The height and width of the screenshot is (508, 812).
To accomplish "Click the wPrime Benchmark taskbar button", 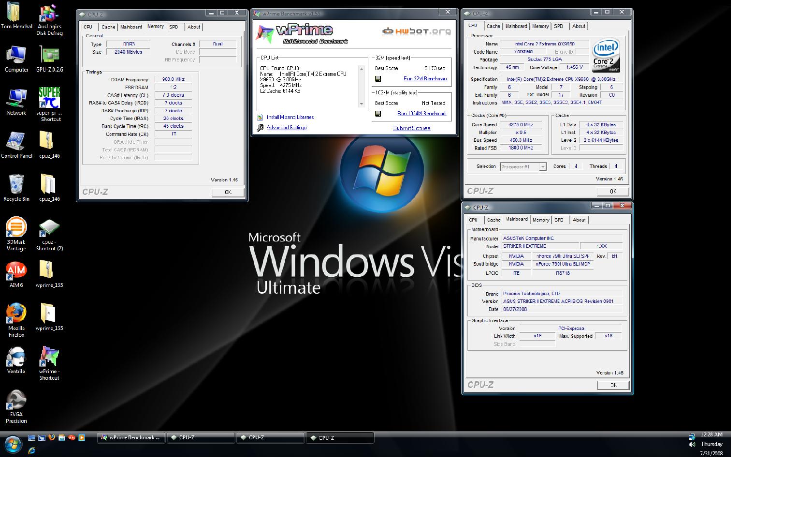I will (x=131, y=438).
